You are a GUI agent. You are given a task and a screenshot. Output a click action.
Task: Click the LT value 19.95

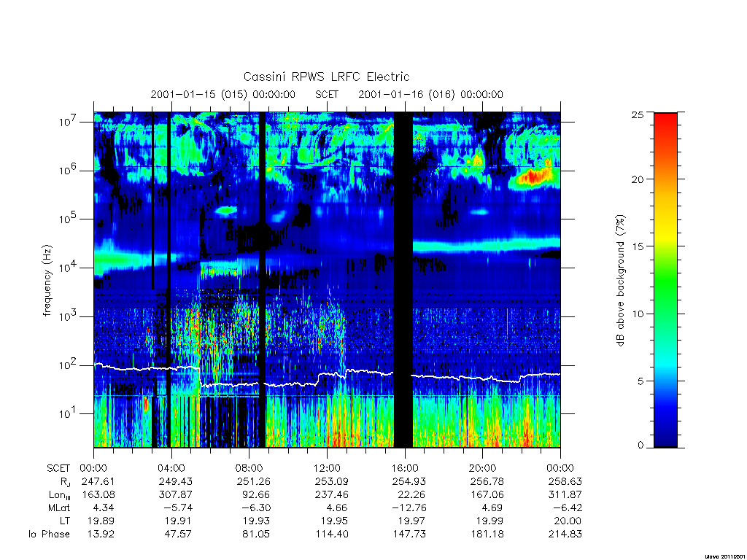[334, 521]
